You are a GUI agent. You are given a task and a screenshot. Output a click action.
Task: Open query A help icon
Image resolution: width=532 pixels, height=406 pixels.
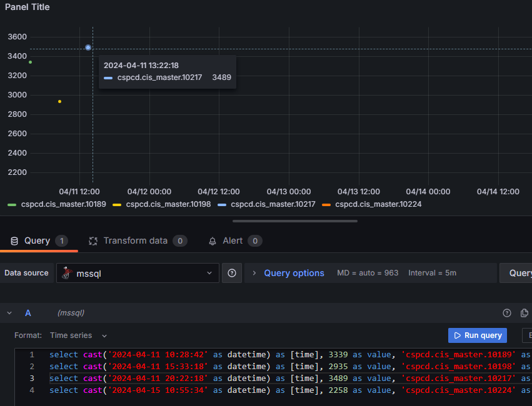coord(507,313)
